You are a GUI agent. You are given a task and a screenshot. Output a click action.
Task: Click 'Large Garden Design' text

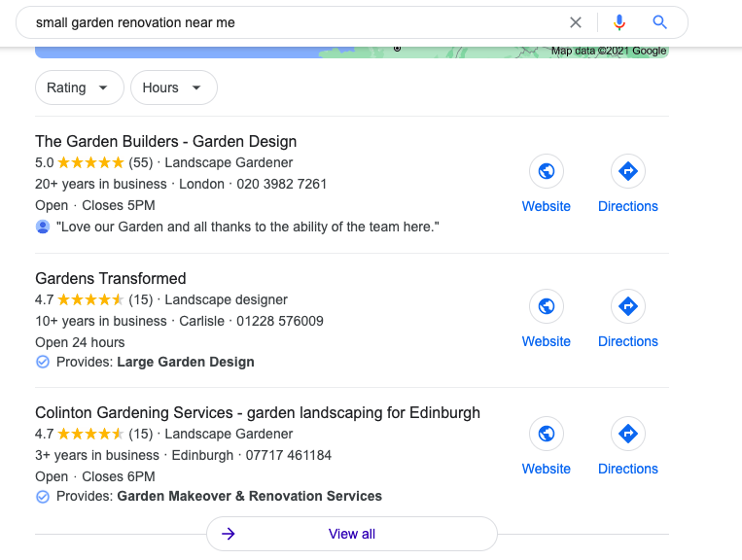(186, 363)
